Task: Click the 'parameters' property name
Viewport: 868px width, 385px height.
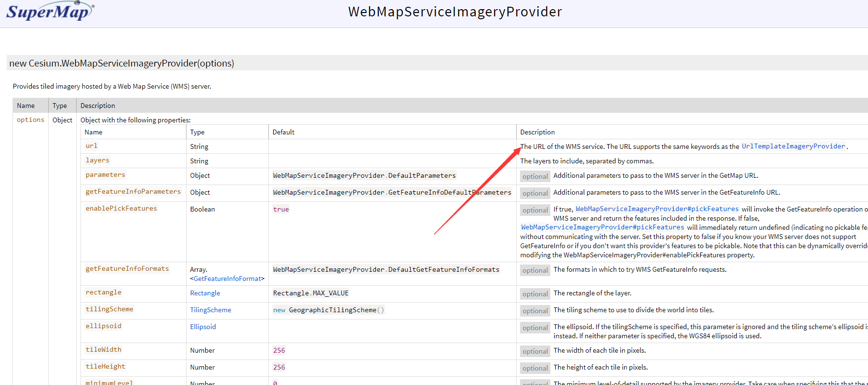Action: pyautogui.click(x=105, y=175)
